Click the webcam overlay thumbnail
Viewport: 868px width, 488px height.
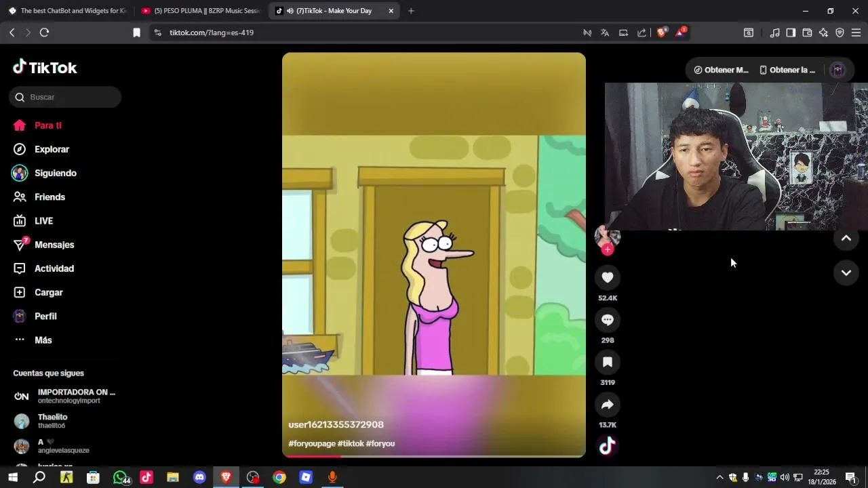tap(736, 157)
